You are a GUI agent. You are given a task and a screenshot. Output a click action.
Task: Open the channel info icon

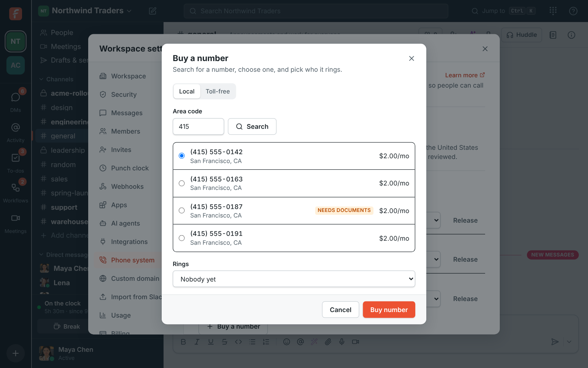571,35
